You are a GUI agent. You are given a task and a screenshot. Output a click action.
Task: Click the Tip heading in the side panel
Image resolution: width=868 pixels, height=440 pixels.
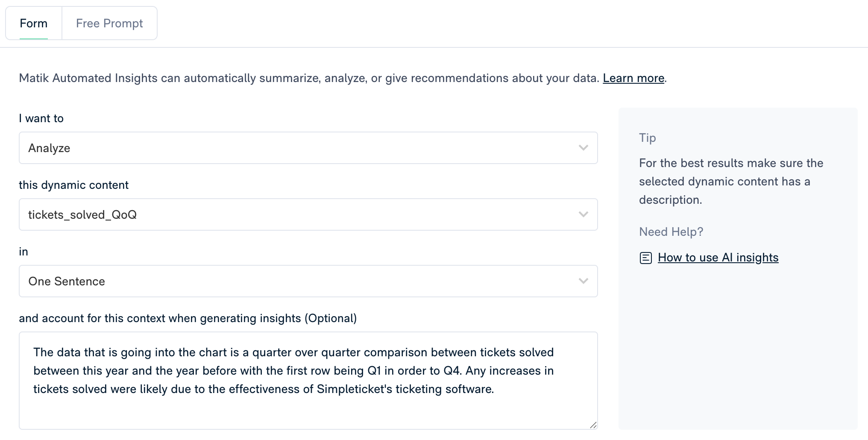pos(647,138)
